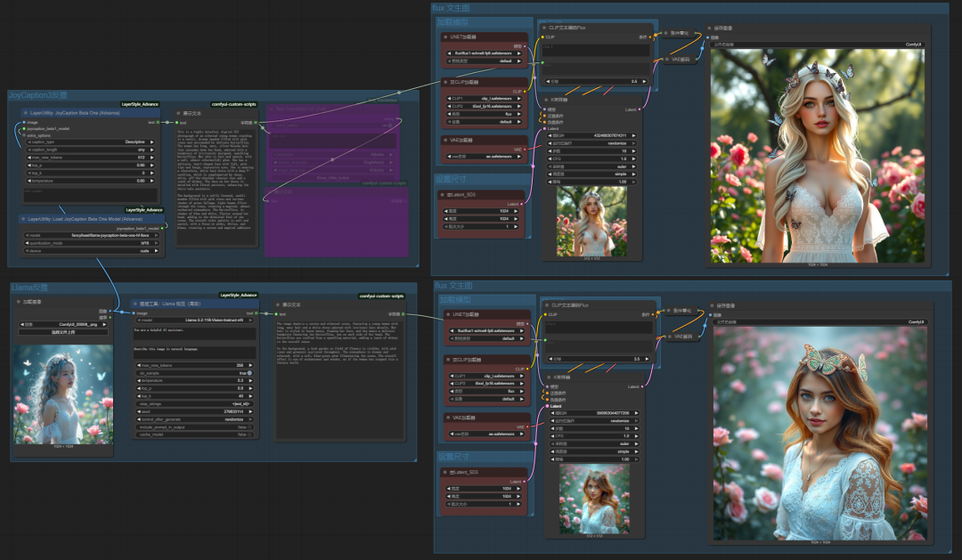962x560 pixels.
Task: Decrease top_p 0.90 on JoyCaption node
Action: pyautogui.click(x=29, y=165)
